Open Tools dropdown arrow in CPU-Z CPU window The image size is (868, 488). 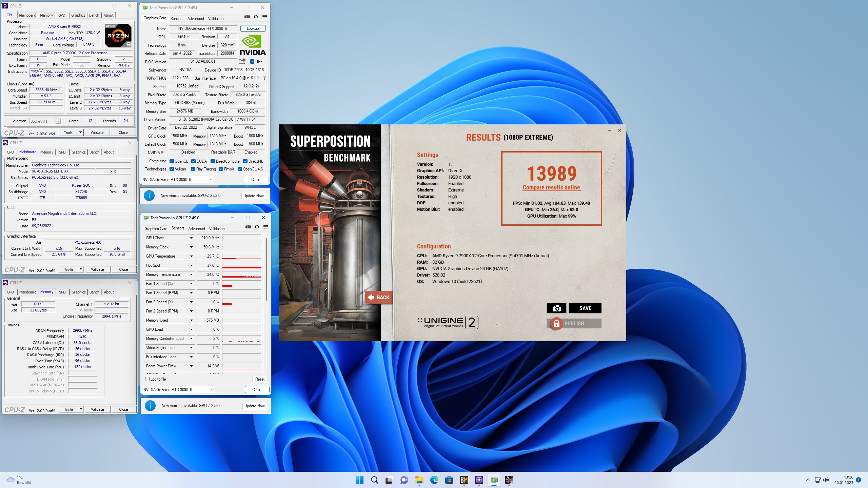(x=80, y=133)
